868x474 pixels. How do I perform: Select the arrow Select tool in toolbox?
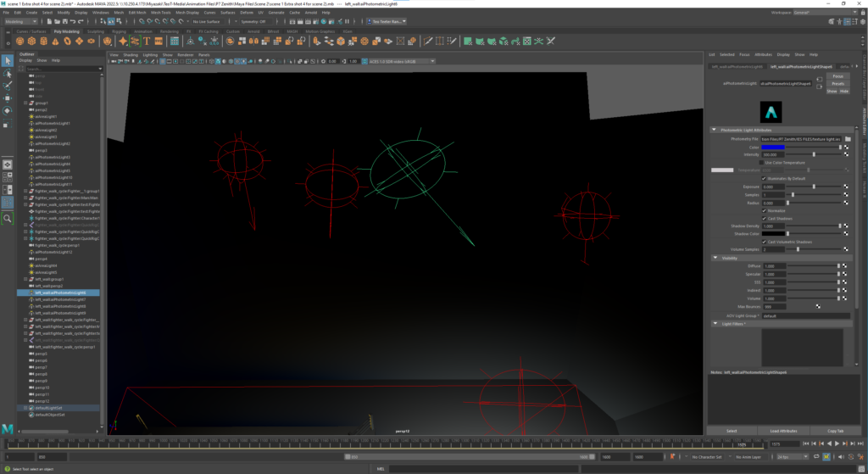(x=8, y=60)
